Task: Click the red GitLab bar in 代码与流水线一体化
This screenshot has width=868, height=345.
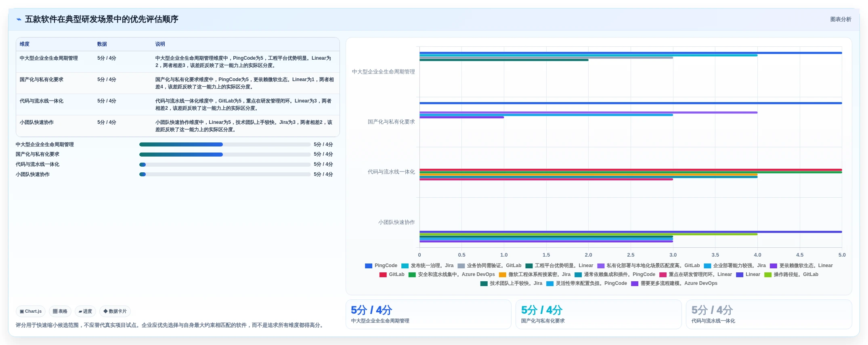Action: [x=631, y=170]
